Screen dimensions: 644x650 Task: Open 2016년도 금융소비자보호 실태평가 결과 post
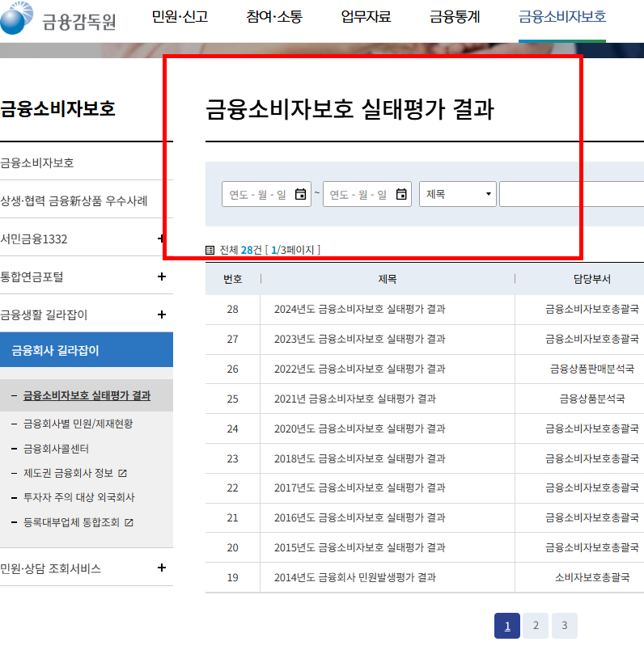360,517
